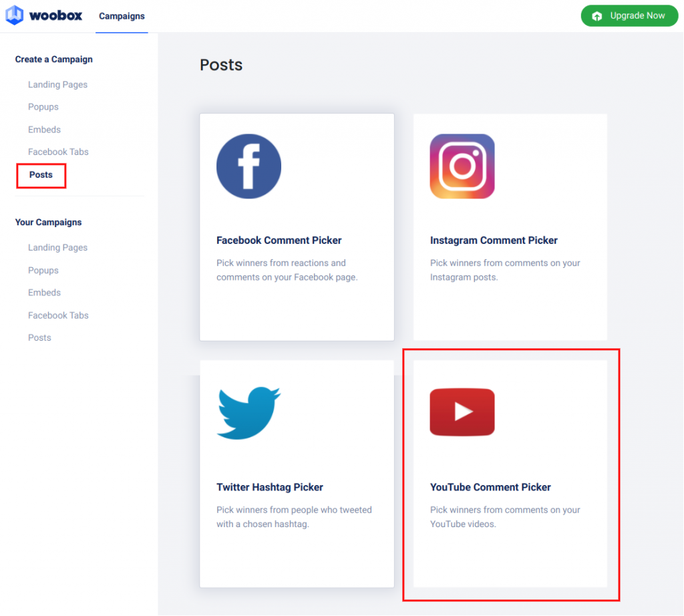Click the YouTube play icon
Screen dimensions: 684x616
click(462, 412)
